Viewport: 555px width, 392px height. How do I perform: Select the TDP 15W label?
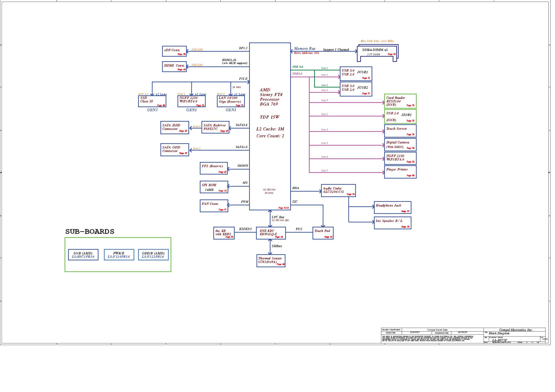270,117
